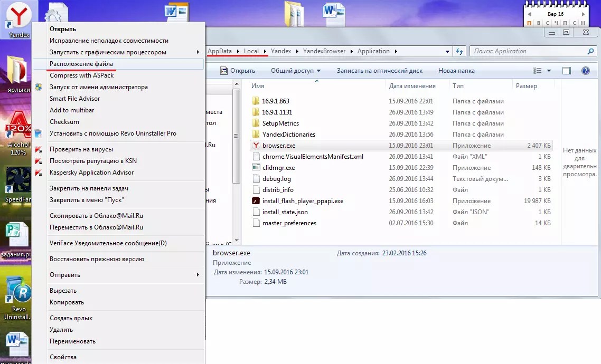Select 'Свойства' from the context menu
Image resolution: width=601 pixels, height=364 pixels.
coord(63,357)
